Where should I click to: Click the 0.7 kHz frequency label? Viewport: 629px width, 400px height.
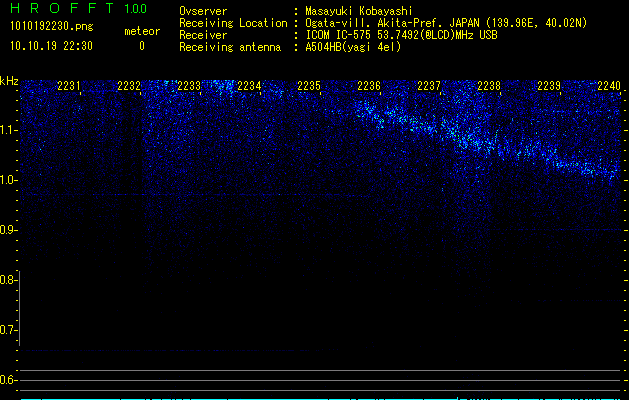pos(8,330)
